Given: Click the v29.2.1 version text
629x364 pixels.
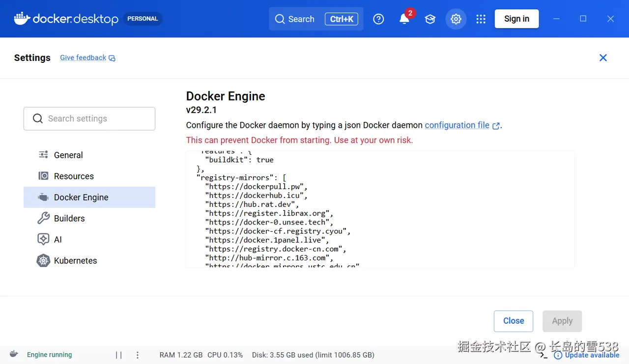Looking at the screenshot, I should tap(201, 110).
